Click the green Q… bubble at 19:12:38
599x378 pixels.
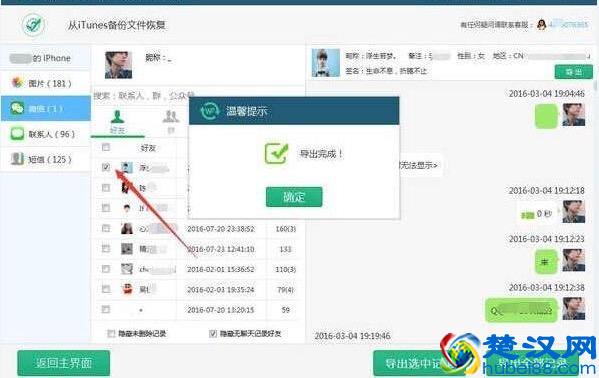tap(521, 310)
